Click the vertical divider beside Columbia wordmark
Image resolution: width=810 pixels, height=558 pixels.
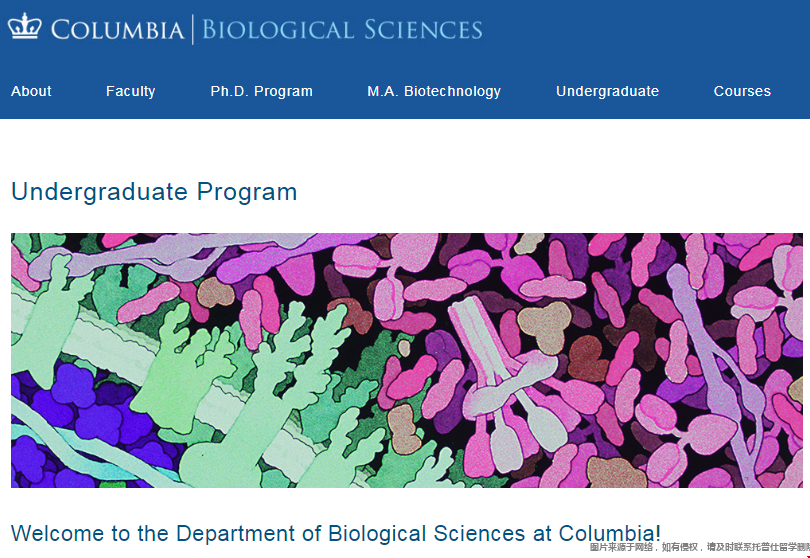(x=192, y=29)
